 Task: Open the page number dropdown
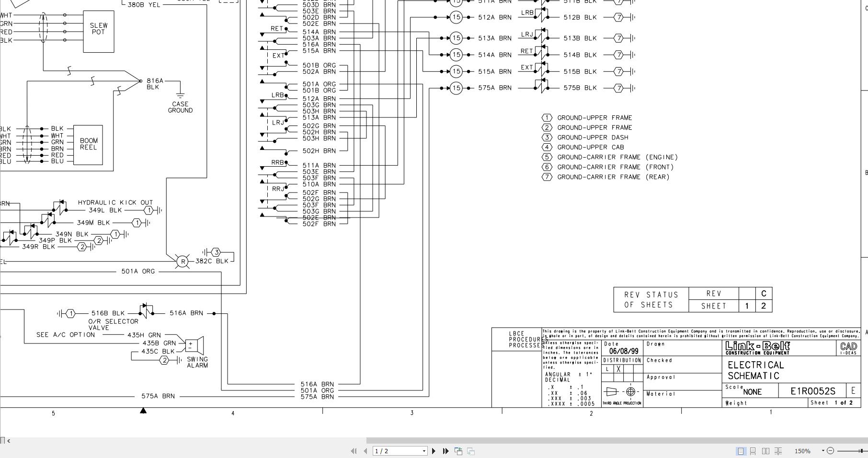point(423,451)
